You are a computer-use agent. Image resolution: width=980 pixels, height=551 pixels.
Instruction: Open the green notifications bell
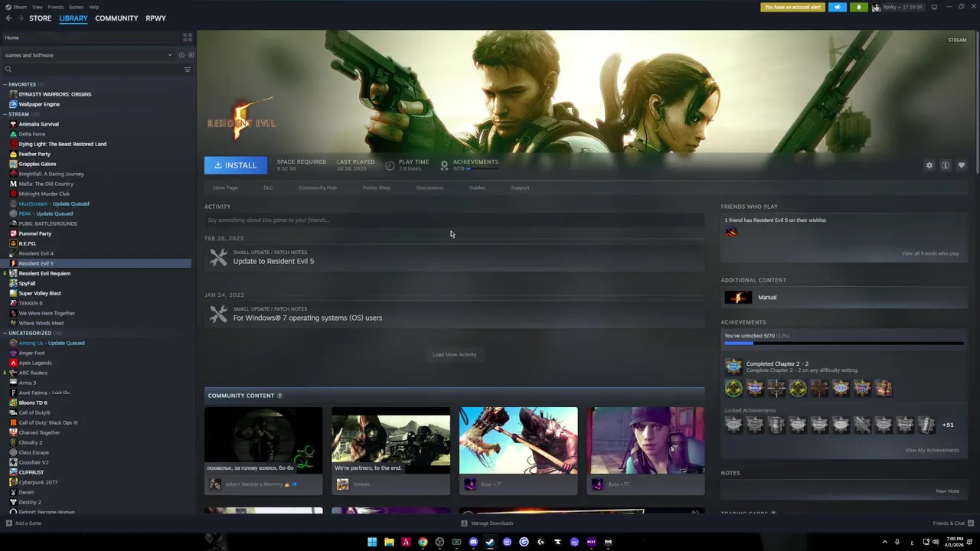tap(858, 8)
